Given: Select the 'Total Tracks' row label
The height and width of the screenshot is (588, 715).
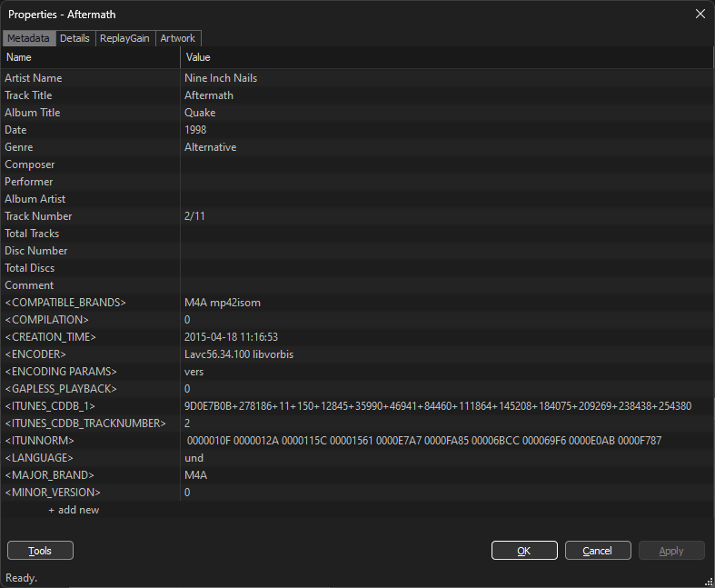Looking at the screenshot, I should pos(32,234).
